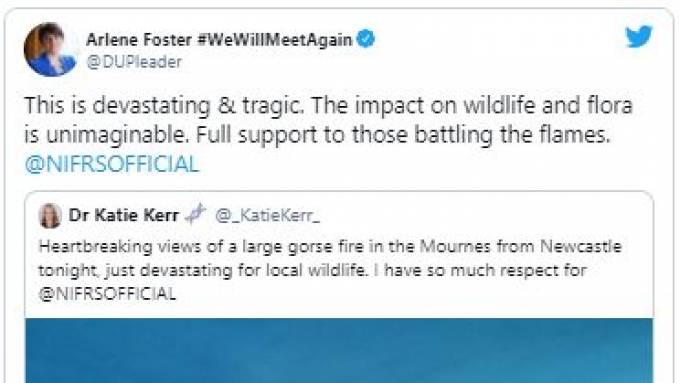
Task: Click 'wildlife and flora' in main tweet
Action: [x=548, y=105]
